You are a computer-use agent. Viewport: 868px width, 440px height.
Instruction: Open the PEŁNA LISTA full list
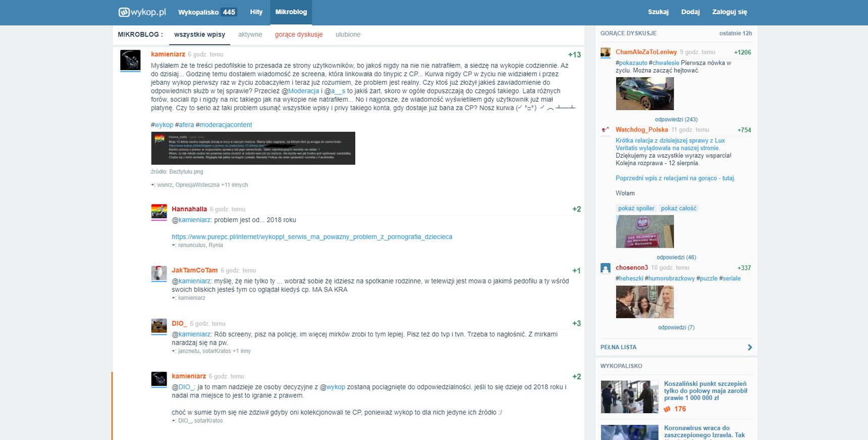pyautogui.click(x=618, y=348)
